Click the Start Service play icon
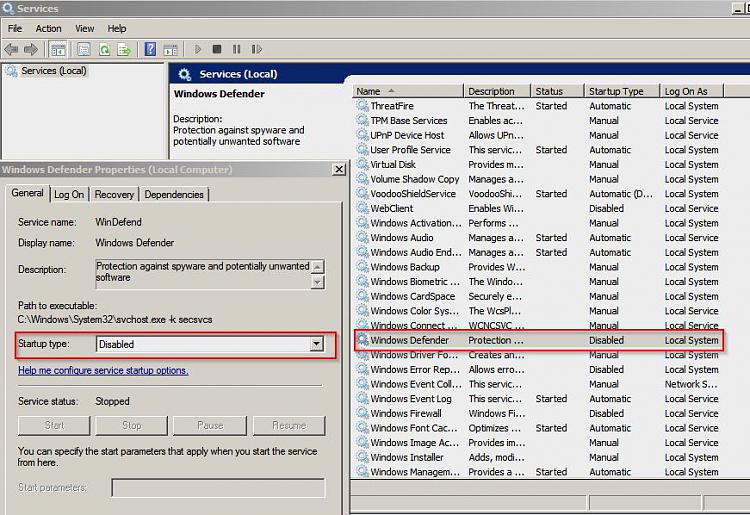The height and width of the screenshot is (515, 750). click(198, 49)
